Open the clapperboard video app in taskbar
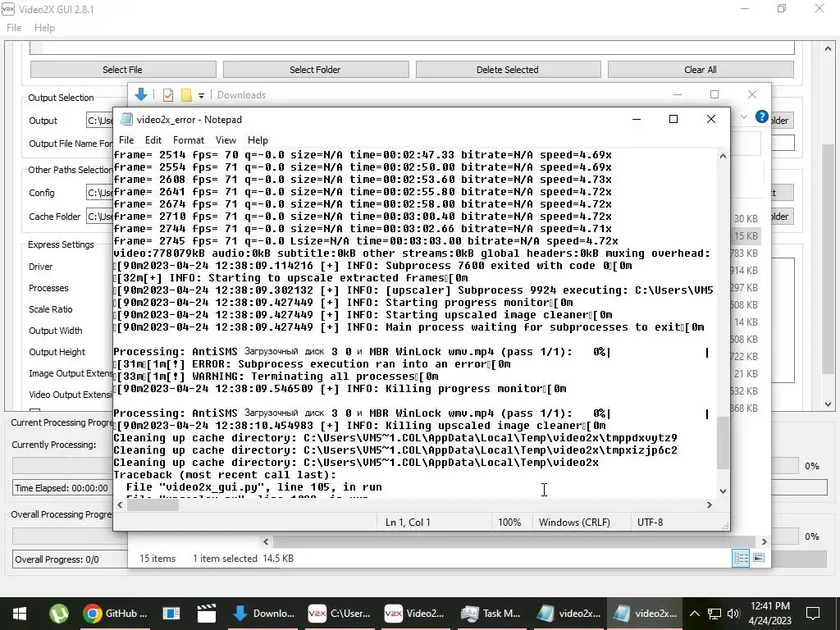840x630 pixels. coord(206,614)
